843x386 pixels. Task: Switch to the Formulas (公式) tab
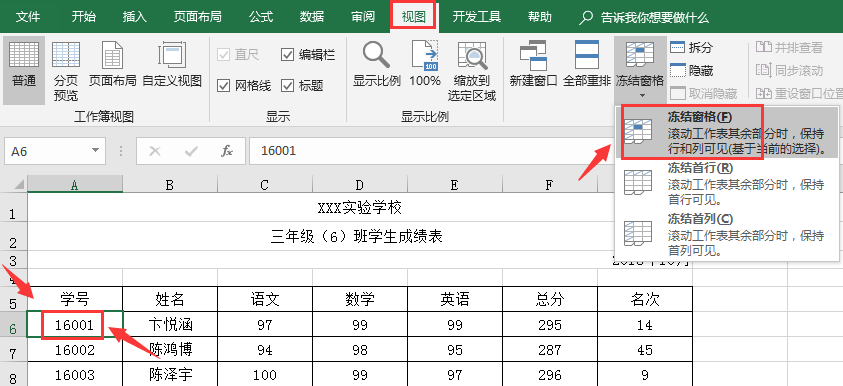pos(261,17)
